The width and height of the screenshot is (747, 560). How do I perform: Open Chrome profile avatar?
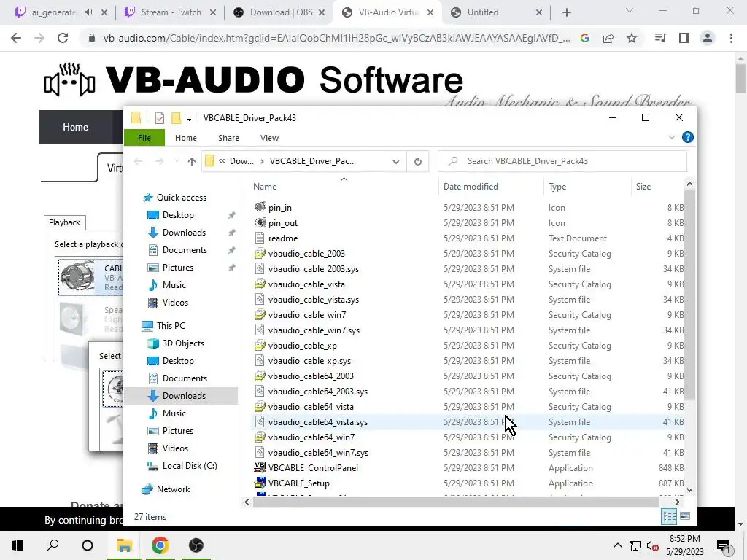tap(708, 38)
